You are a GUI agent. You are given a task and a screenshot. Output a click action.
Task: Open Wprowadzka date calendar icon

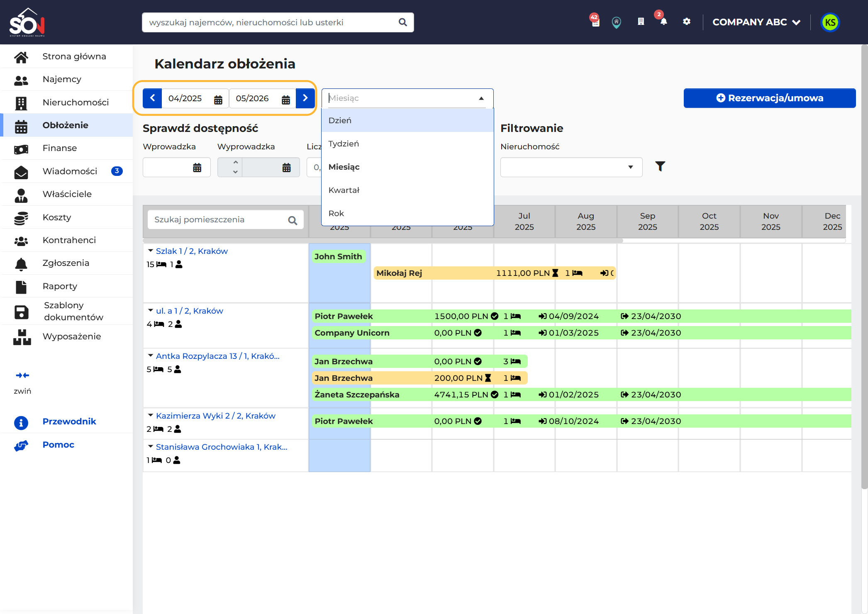click(x=197, y=168)
